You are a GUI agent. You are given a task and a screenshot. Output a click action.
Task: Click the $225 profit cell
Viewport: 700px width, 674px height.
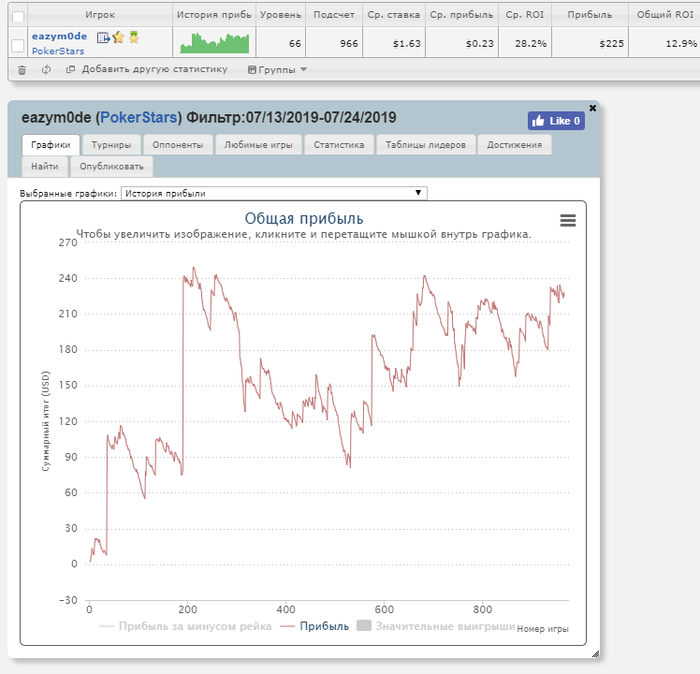point(590,43)
